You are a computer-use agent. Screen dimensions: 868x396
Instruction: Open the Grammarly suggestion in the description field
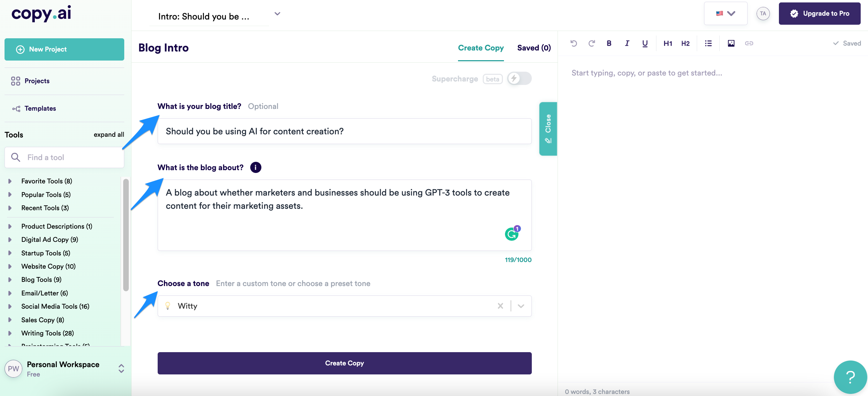pyautogui.click(x=512, y=233)
